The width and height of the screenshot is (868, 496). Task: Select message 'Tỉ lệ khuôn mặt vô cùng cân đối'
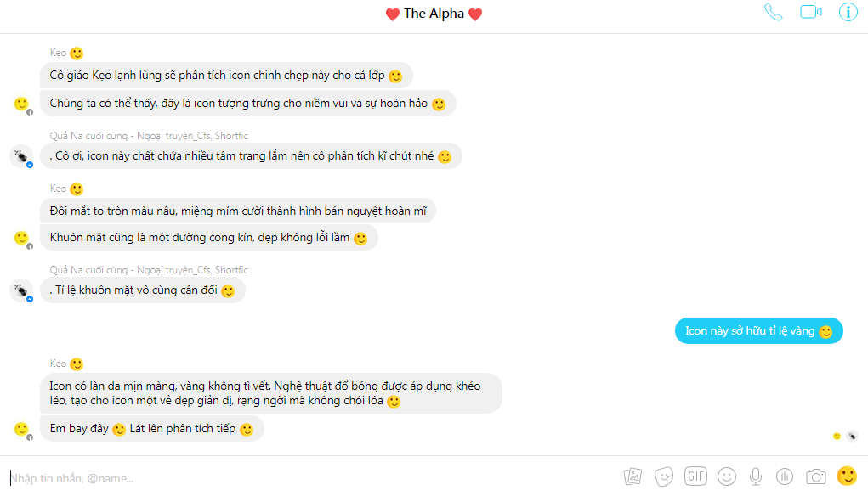click(142, 290)
